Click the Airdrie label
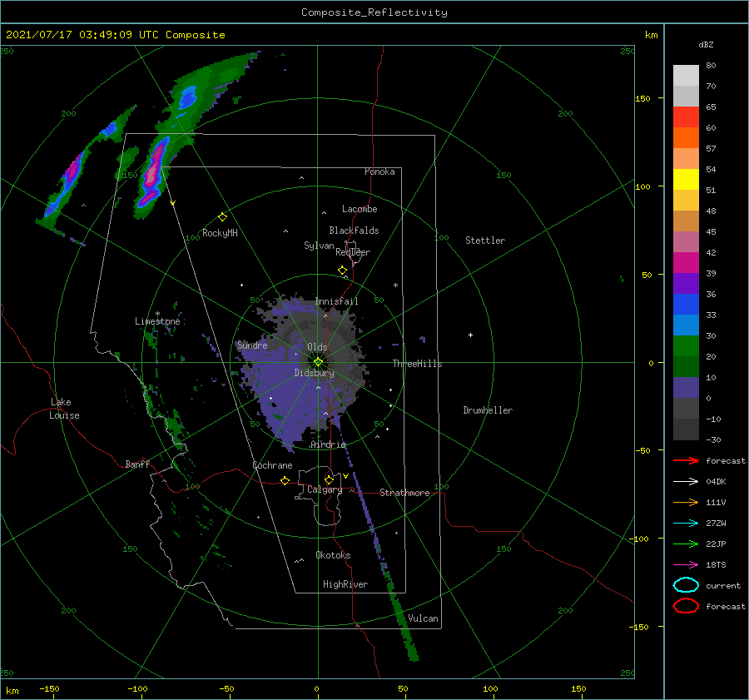Screen dimensions: 749x700 328,444
